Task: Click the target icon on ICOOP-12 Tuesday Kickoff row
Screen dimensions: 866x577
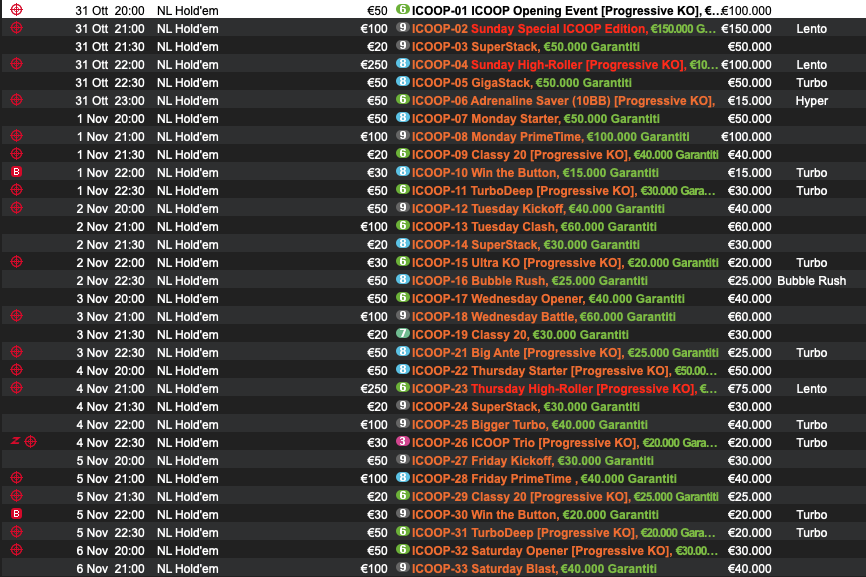Action: [17, 208]
